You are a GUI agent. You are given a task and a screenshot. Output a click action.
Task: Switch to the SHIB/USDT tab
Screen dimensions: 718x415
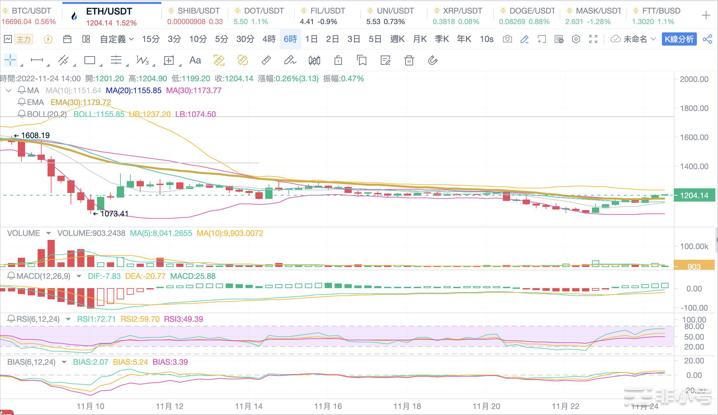pos(195,16)
